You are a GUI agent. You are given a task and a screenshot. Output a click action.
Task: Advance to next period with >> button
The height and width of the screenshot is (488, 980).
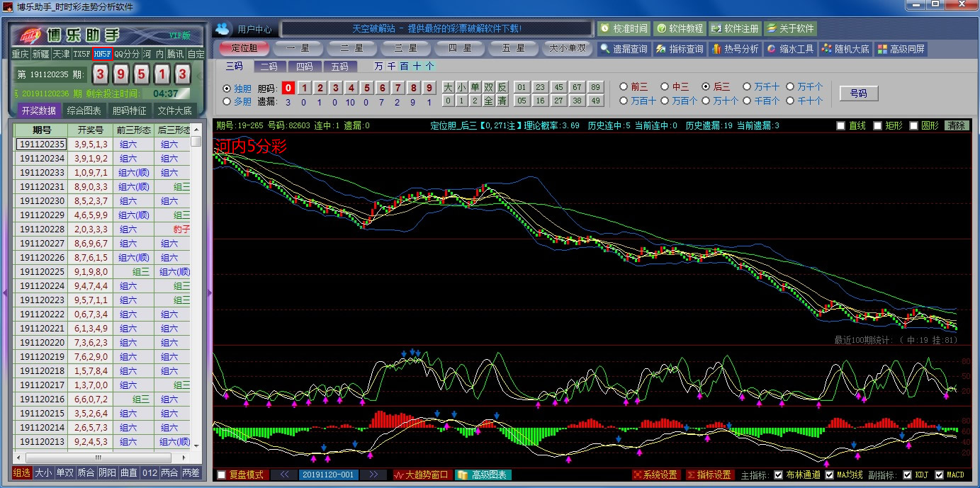373,475
